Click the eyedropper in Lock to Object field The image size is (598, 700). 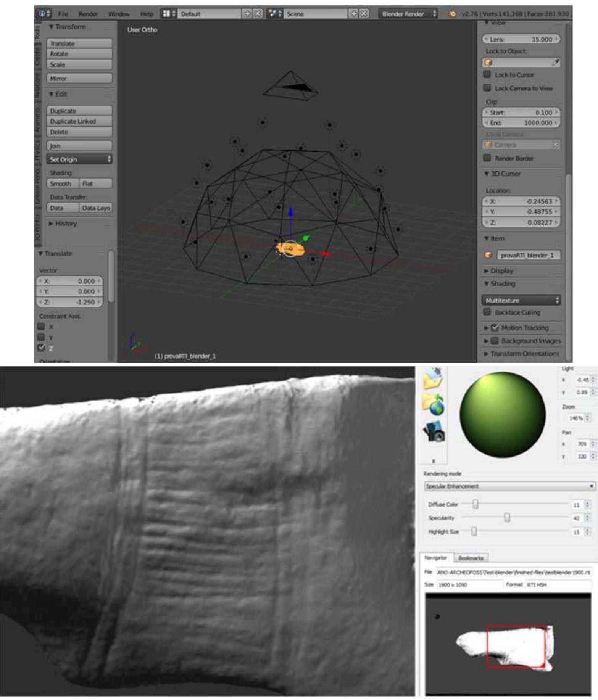coord(556,62)
